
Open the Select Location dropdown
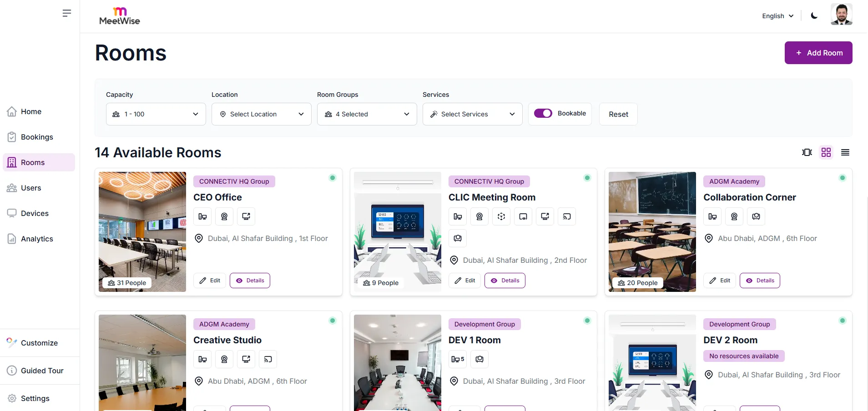[x=262, y=114]
